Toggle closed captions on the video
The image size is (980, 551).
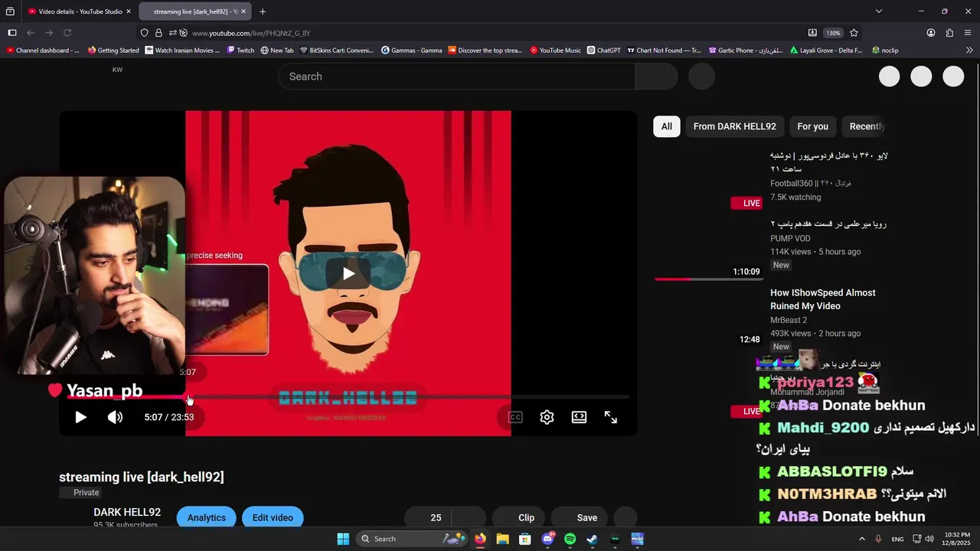[515, 417]
